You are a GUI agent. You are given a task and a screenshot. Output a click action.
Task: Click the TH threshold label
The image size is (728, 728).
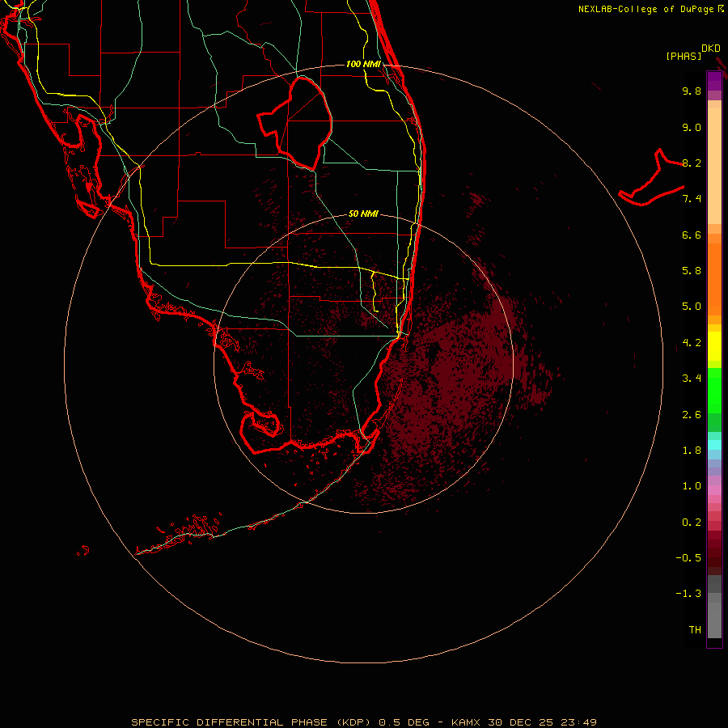click(695, 630)
